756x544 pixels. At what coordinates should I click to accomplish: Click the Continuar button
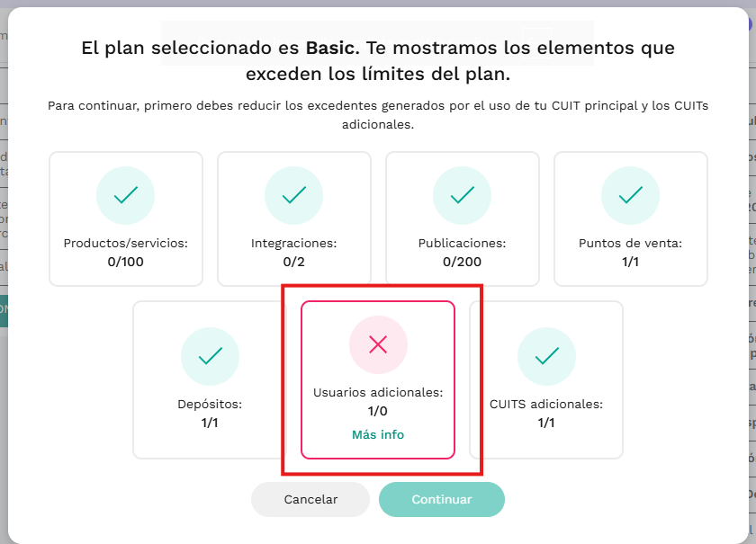tap(442, 499)
